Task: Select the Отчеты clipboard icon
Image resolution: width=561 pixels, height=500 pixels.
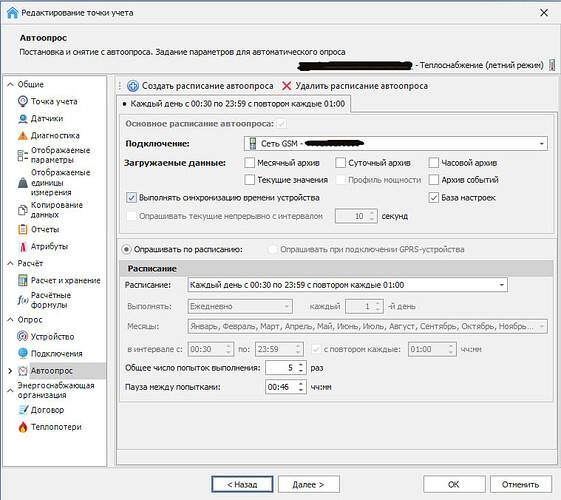Action: [23, 229]
